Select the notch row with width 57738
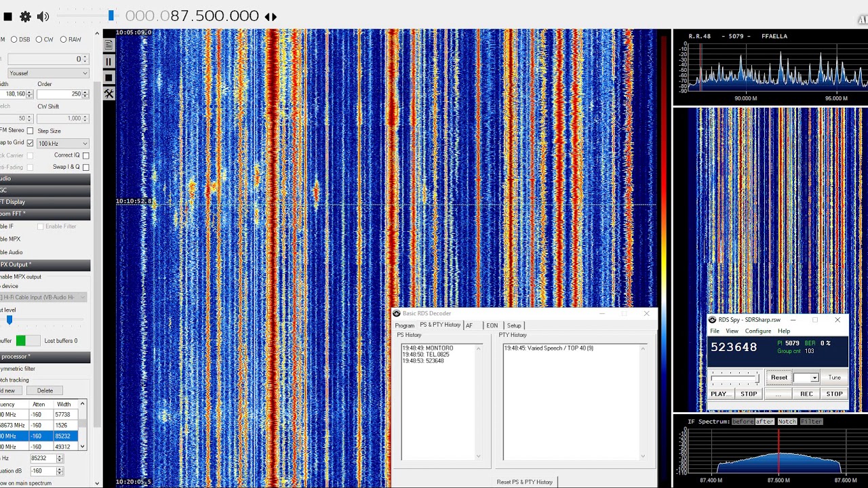Screen dimensions: 868x488 (x=40, y=414)
